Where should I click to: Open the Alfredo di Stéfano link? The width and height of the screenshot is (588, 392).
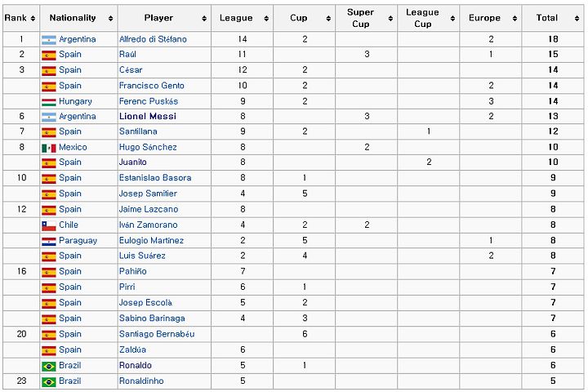coord(153,39)
